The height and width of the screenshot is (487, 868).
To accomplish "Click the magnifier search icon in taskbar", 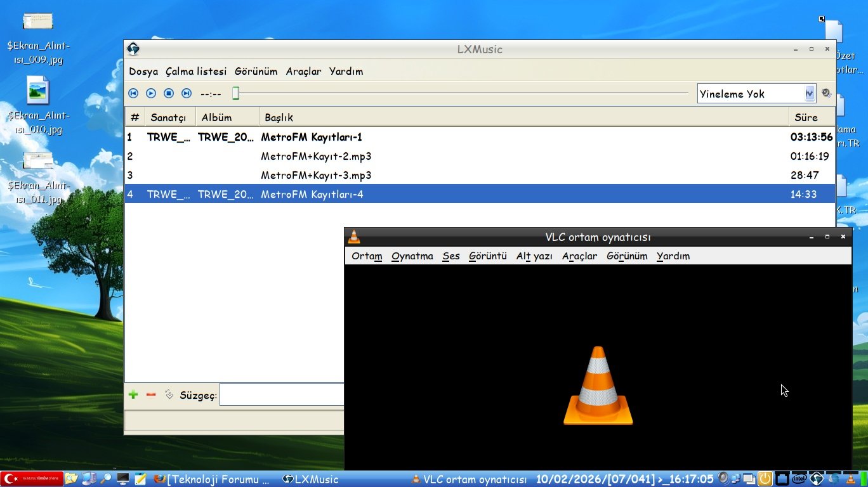I will pyautogui.click(x=106, y=479).
